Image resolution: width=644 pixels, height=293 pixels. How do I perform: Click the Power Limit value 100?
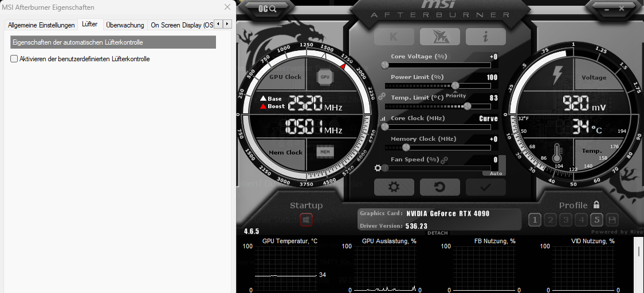click(x=492, y=78)
